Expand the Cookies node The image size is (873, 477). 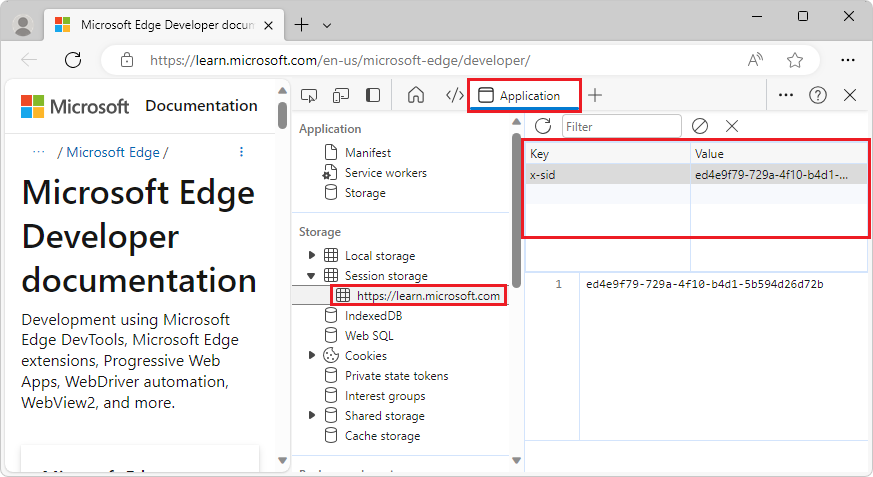tap(312, 355)
